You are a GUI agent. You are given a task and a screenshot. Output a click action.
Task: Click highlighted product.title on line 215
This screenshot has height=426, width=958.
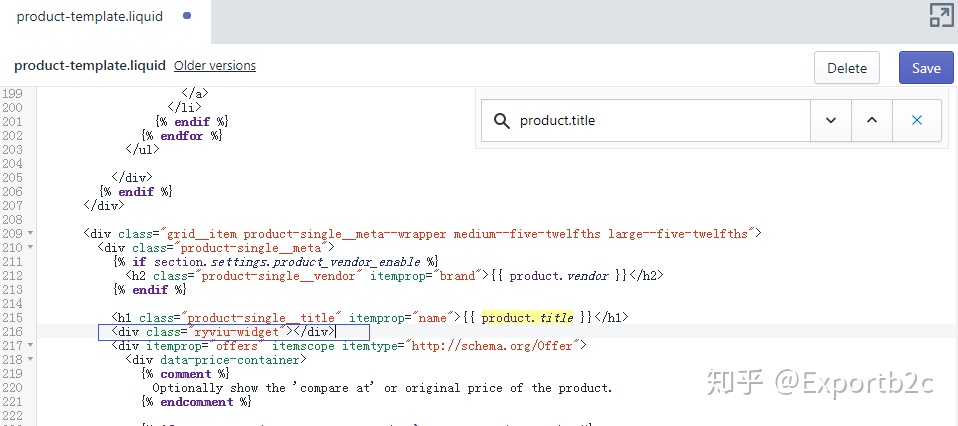pyautogui.click(x=527, y=318)
